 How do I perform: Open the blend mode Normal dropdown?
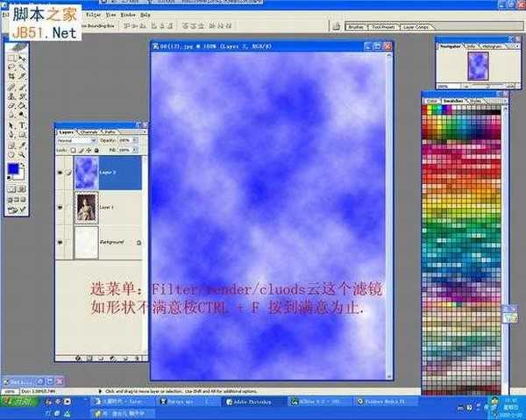click(x=77, y=140)
